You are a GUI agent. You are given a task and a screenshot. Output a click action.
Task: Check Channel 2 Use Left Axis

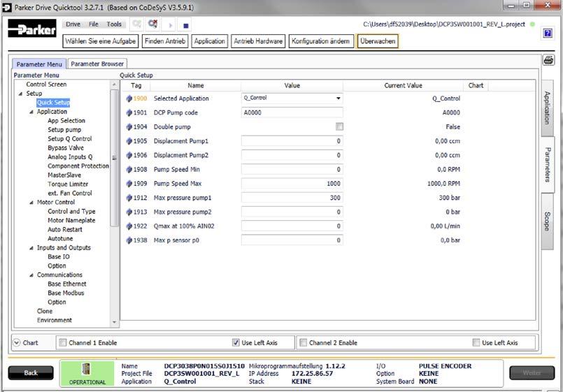click(x=476, y=342)
